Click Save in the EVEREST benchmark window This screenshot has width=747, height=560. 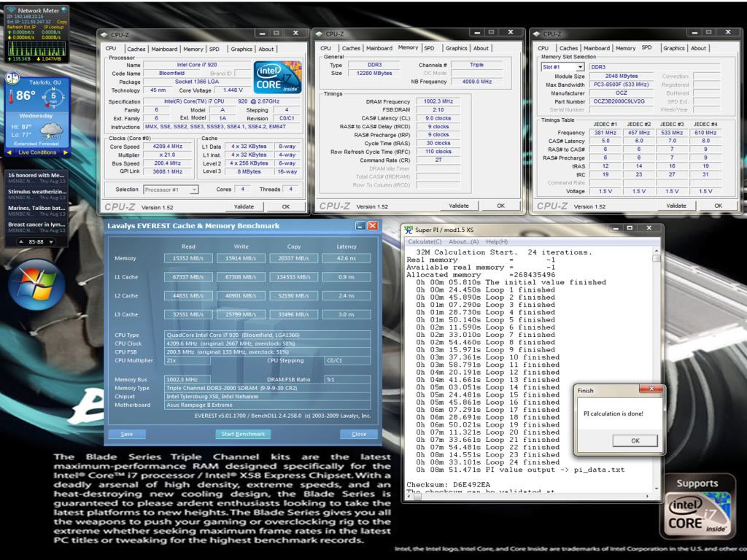pyautogui.click(x=127, y=435)
